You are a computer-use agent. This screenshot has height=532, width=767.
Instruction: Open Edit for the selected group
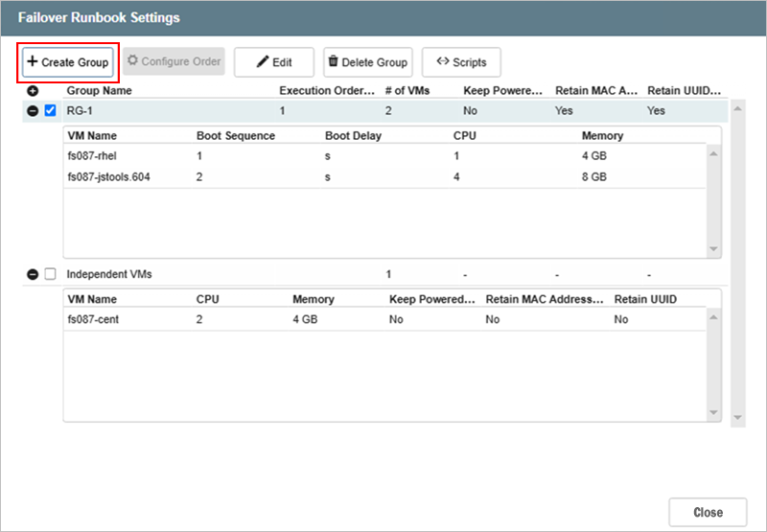273,62
